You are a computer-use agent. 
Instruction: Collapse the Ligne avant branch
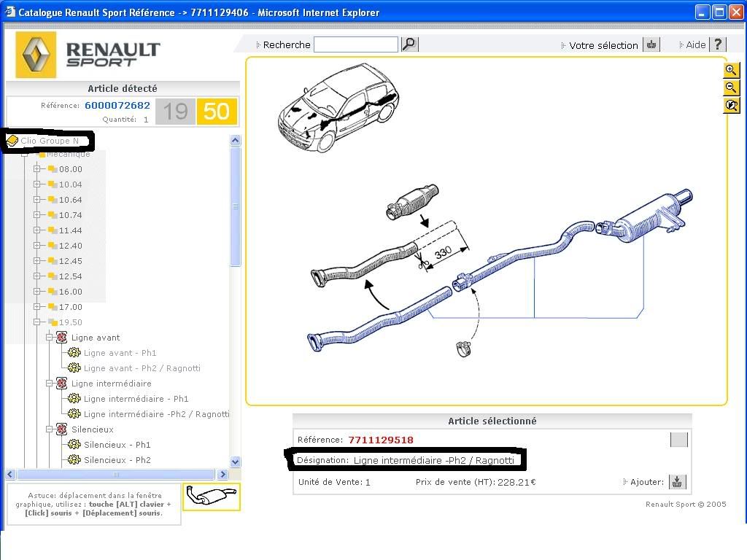click(x=49, y=338)
